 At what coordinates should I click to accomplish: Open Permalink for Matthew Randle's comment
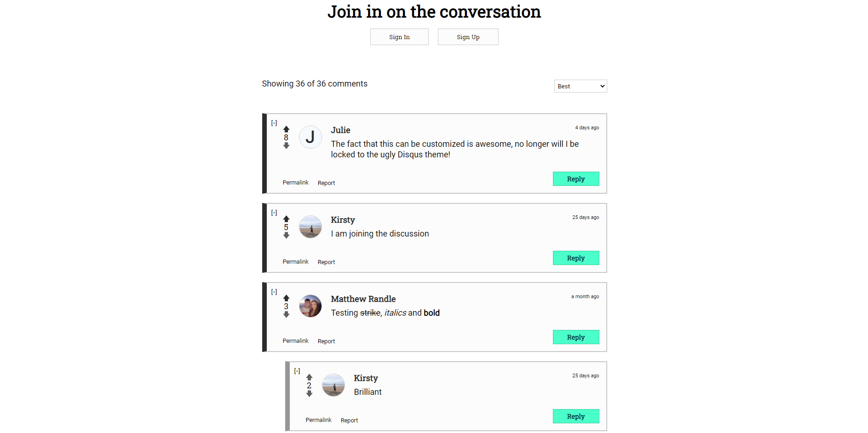pyautogui.click(x=295, y=341)
